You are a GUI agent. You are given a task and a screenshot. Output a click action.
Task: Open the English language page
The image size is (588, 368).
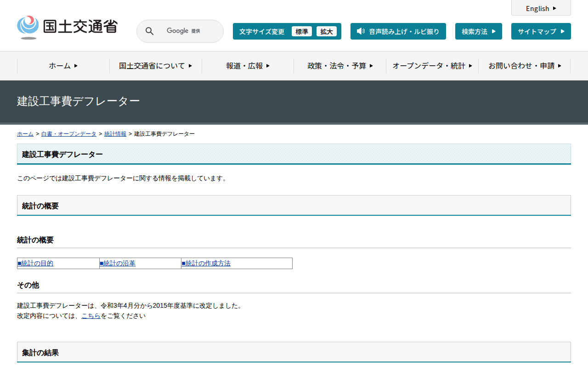pyautogui.click(x=541, y=8)
